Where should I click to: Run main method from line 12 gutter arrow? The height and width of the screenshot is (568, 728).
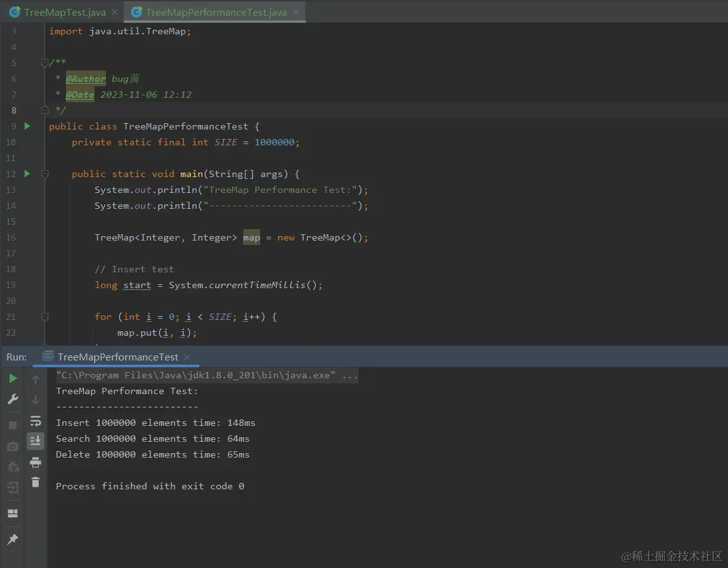27,173
